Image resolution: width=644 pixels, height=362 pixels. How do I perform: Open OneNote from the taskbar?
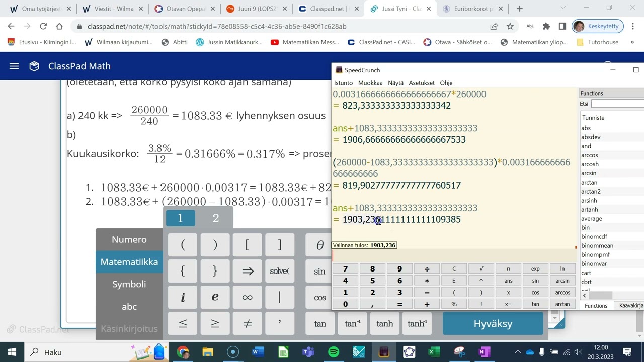pyautogui.click(x=485, y=352)
